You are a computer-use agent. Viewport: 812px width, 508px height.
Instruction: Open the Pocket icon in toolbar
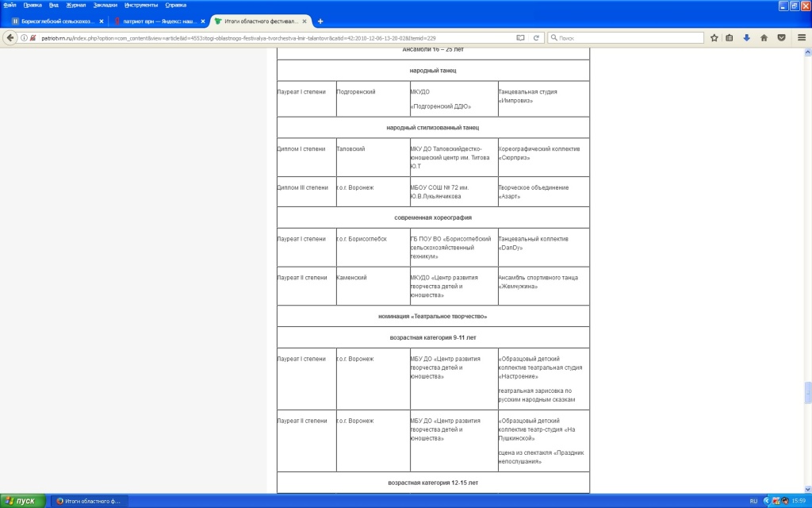[781, 38]
